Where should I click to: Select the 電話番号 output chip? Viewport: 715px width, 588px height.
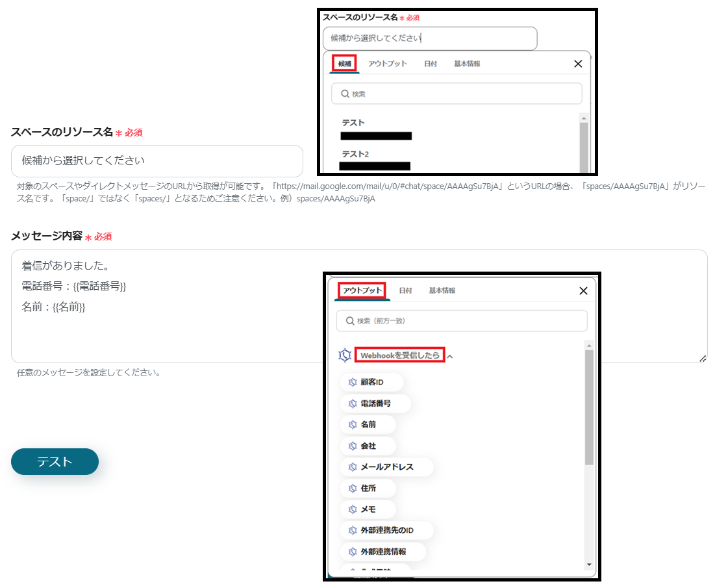pyautogui.click(x=375, y=403)
